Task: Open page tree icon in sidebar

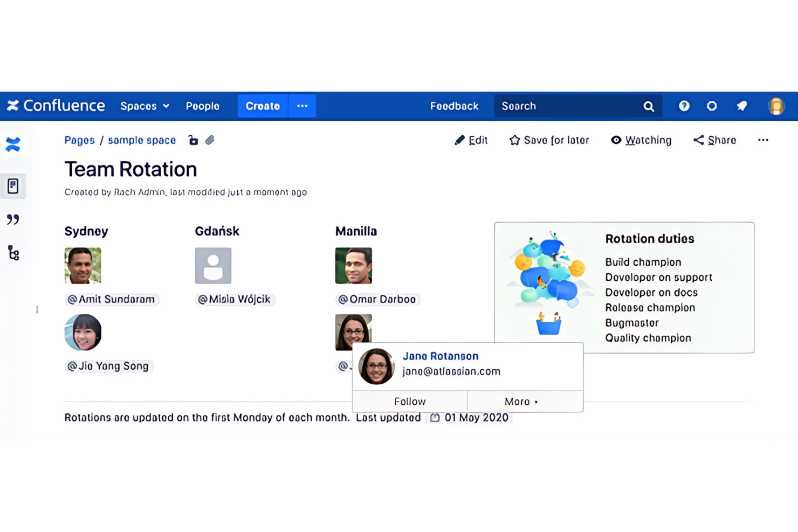Action: tap(13, 253)
